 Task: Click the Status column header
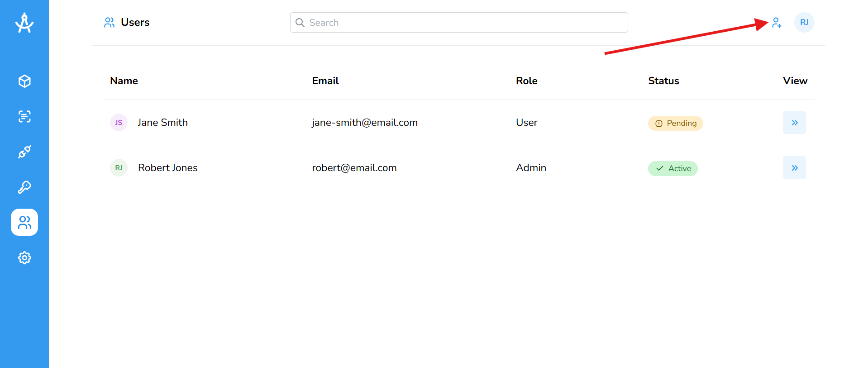coord(663,81)
